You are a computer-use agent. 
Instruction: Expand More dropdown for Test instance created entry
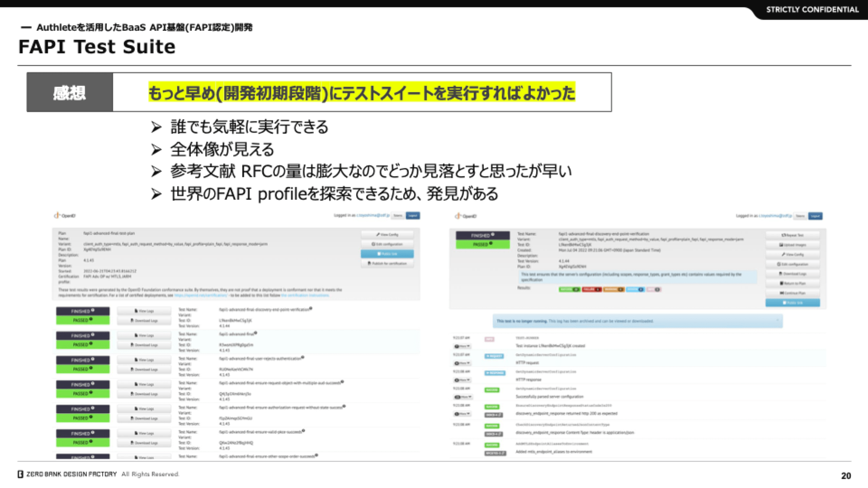click(462, 346)
